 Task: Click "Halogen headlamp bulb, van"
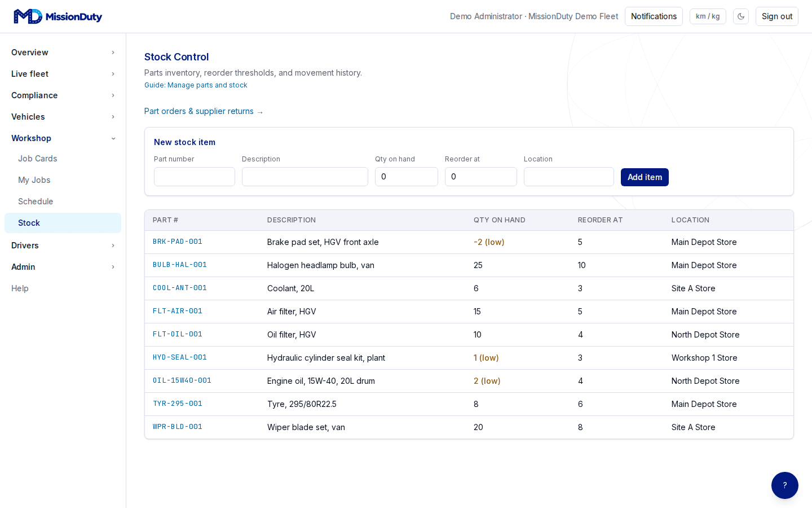tap(321, 265)
